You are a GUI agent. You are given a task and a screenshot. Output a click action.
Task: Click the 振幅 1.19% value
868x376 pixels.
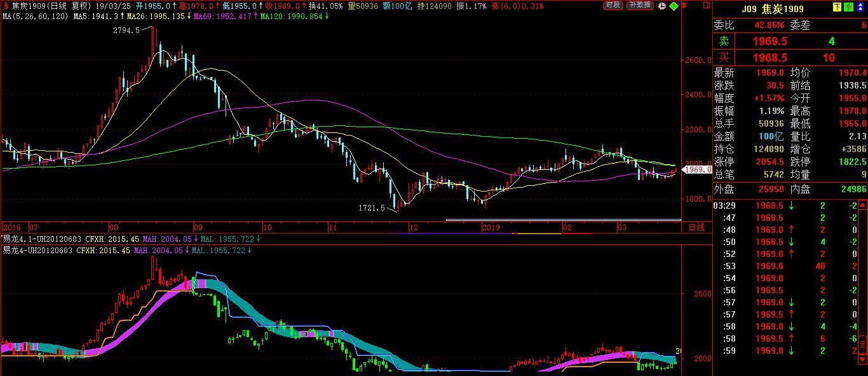pos(773,111)
